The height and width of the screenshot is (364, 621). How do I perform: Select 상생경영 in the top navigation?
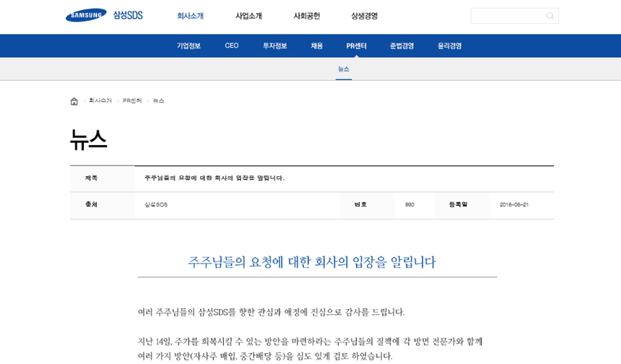(364, 16)
